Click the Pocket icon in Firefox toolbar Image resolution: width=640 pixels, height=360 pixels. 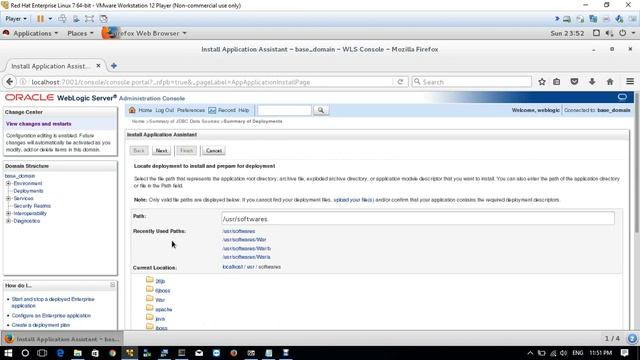click(574, 82)
